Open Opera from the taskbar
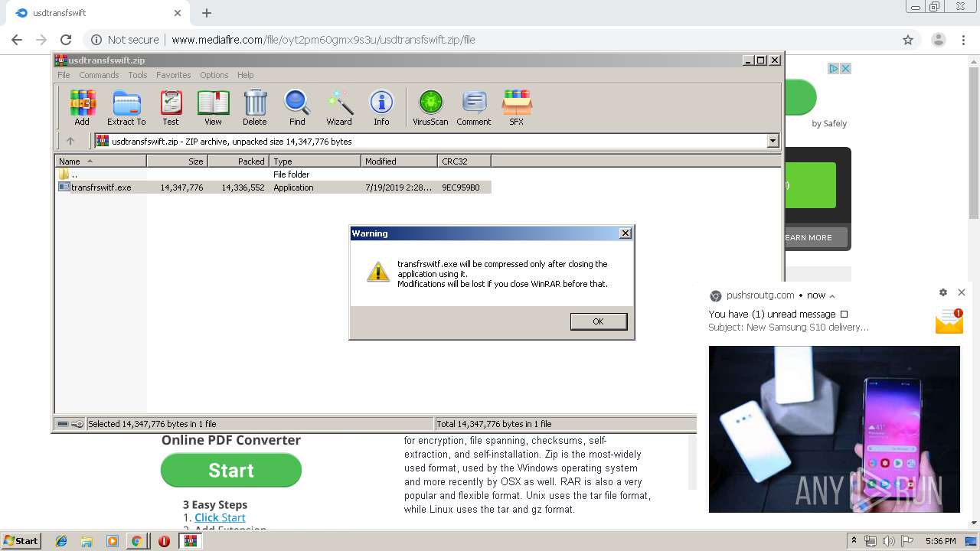980x551 pixels. click(x=164, y=541)
